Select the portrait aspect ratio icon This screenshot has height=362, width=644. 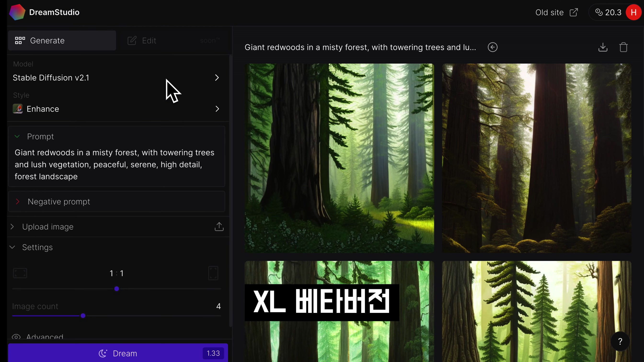point(213,273)
